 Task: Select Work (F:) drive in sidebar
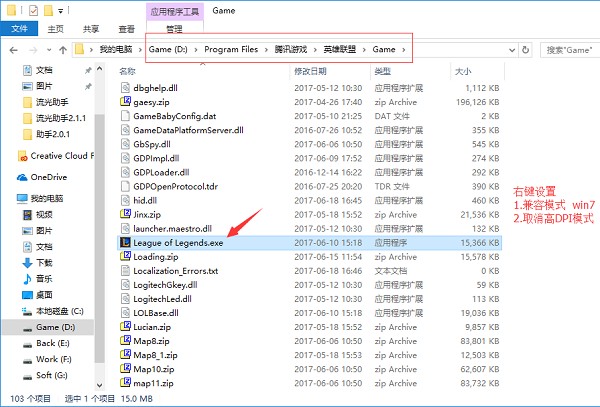click(x=50, y=358)
